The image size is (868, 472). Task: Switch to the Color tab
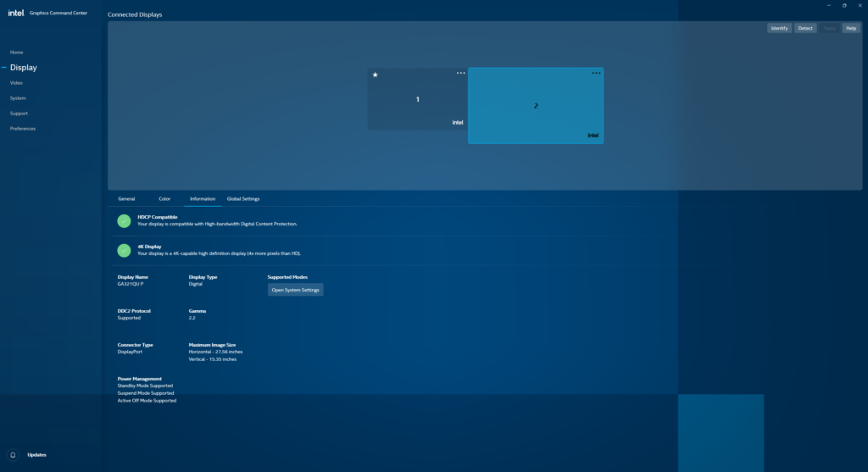coord(164,198)
